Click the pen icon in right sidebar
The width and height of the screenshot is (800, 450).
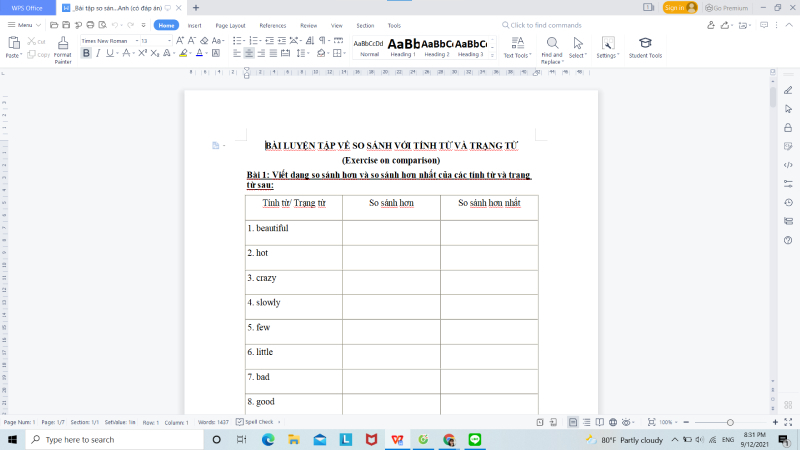(x=788, y=90)
